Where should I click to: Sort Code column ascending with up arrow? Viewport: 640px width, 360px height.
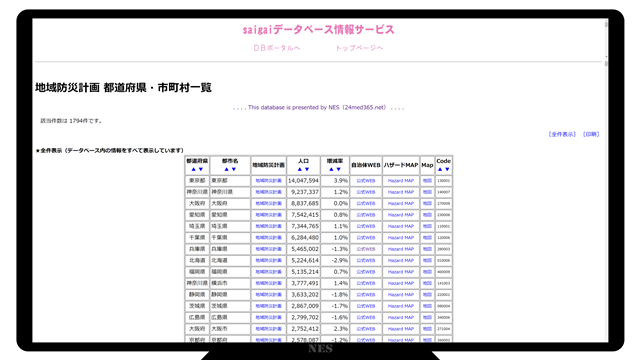440,169
